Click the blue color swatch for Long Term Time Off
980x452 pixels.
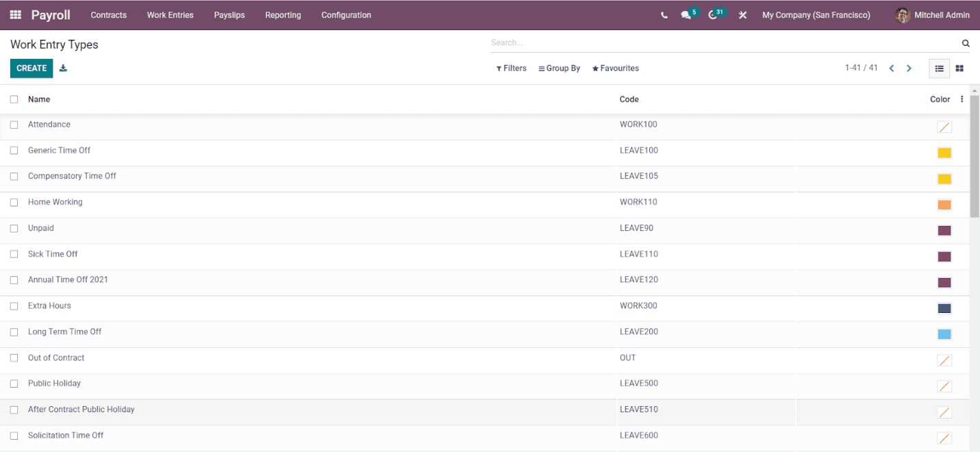pyautogui.click(x=944, y=334)
